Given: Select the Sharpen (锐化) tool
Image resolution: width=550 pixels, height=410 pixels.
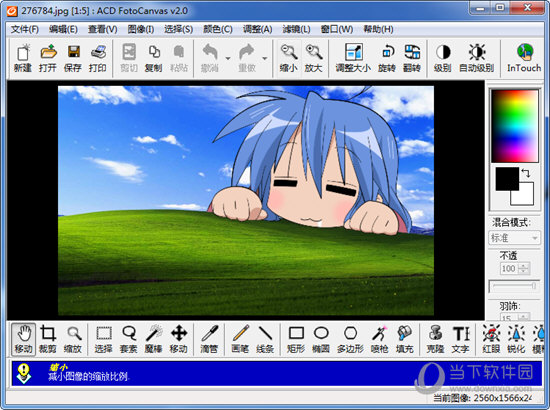Looking at the screenshot, I should 516,339.
